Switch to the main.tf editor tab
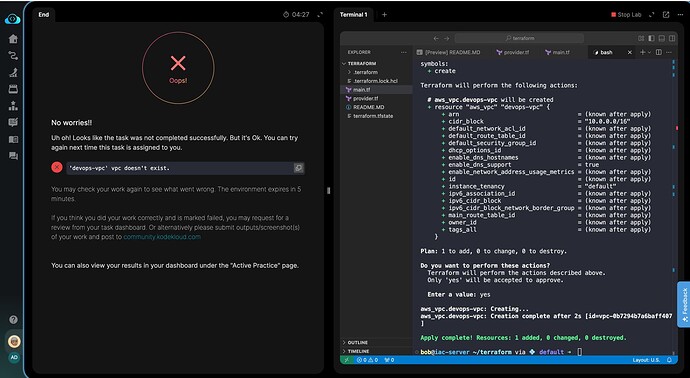Image resolution: width=690 pixels, height=378 pixels. click(x=558, y=52)
